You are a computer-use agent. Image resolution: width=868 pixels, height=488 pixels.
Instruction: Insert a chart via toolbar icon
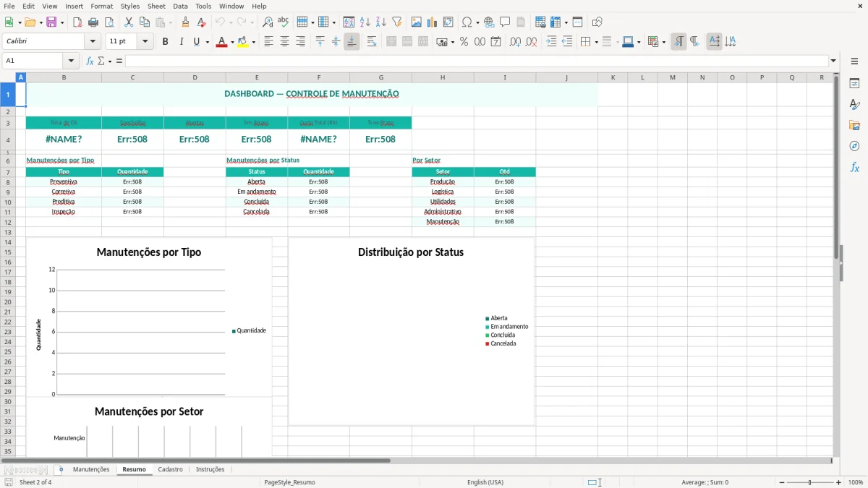tap(433, 22)
